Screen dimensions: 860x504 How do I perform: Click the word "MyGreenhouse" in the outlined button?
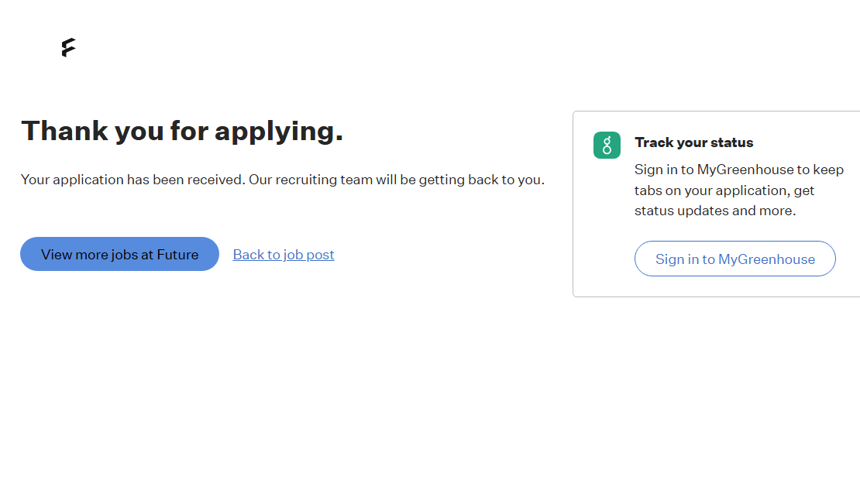766,259
